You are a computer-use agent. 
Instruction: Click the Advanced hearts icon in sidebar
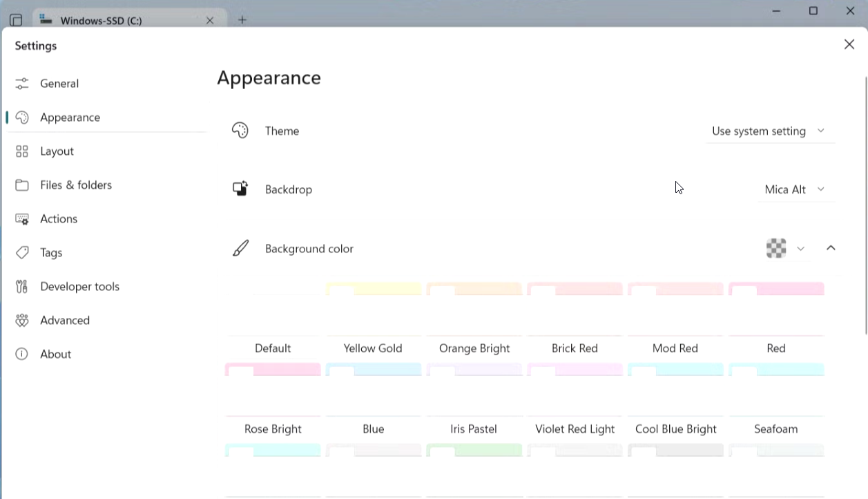click(22, 321)
